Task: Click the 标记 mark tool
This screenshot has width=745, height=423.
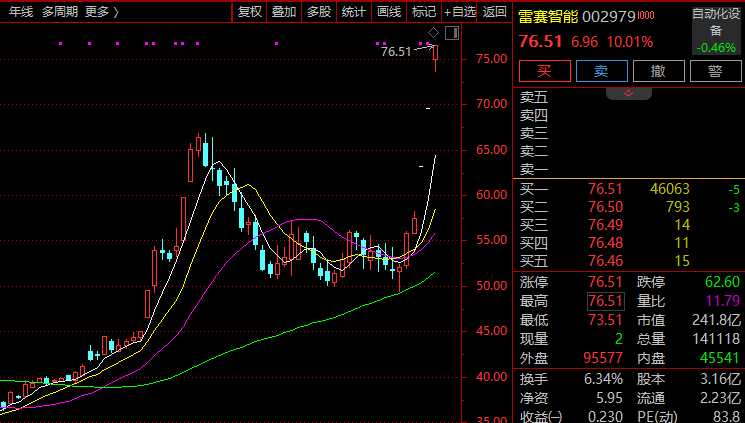Action: 424,12
